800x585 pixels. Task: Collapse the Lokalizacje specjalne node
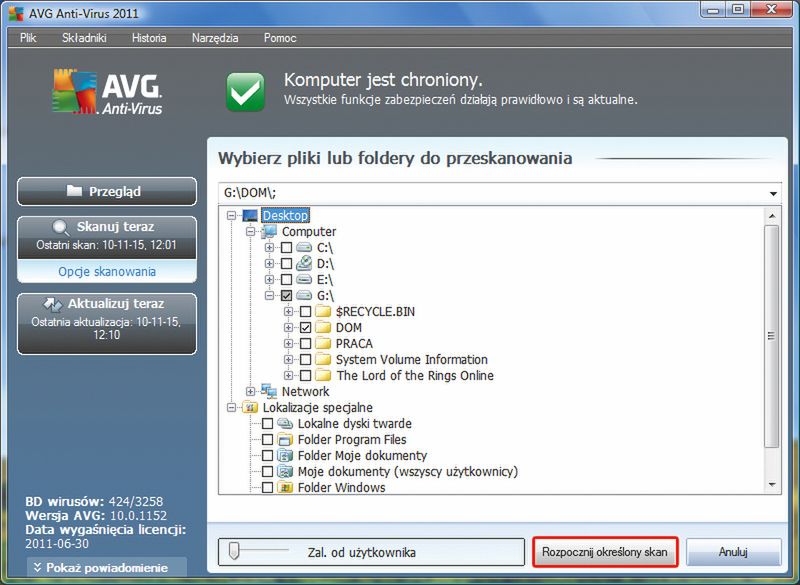tap(231, 408)
